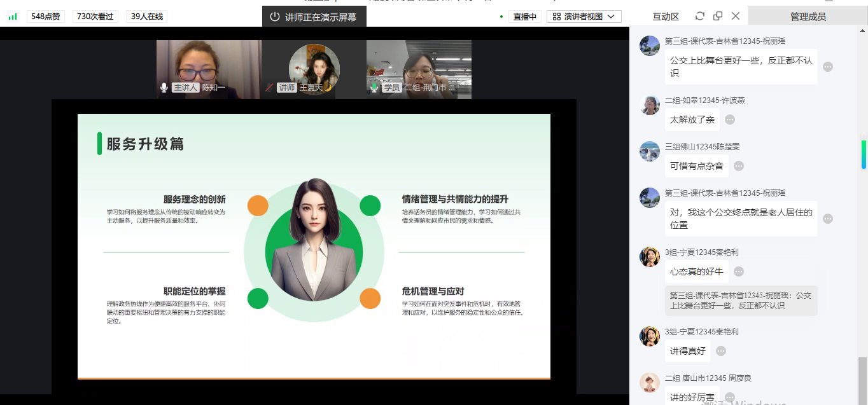Viewport: 868px width, 405px height.
Task: Click the green chat scrollbar slider
Action: coord(864,154)
